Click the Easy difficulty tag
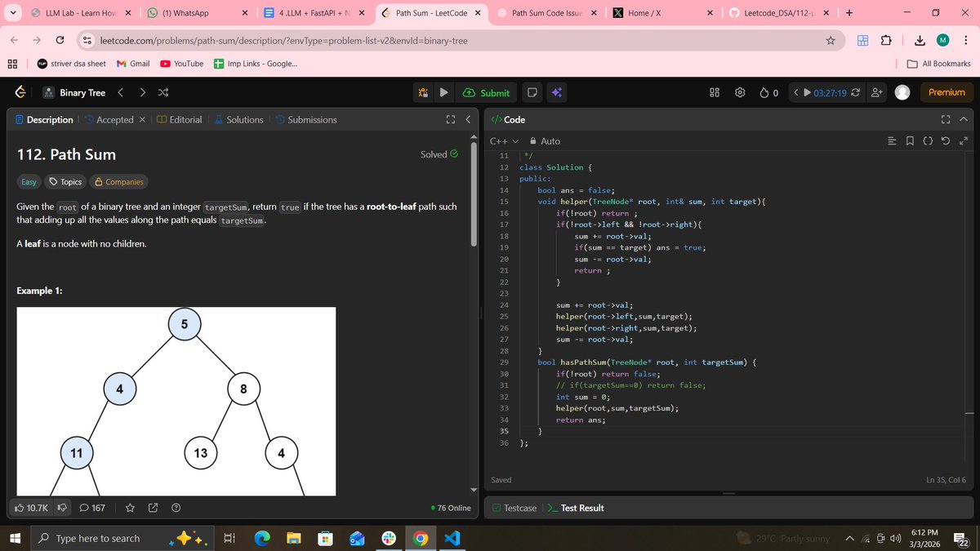The image size is (980, 551). [x=29, y=182]
